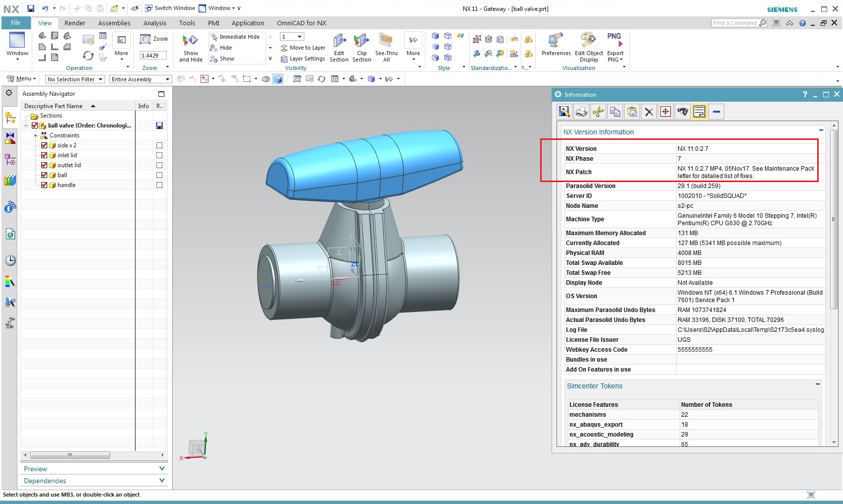
Task: Expand the Constraints tree node
Action: click(35, 135)
